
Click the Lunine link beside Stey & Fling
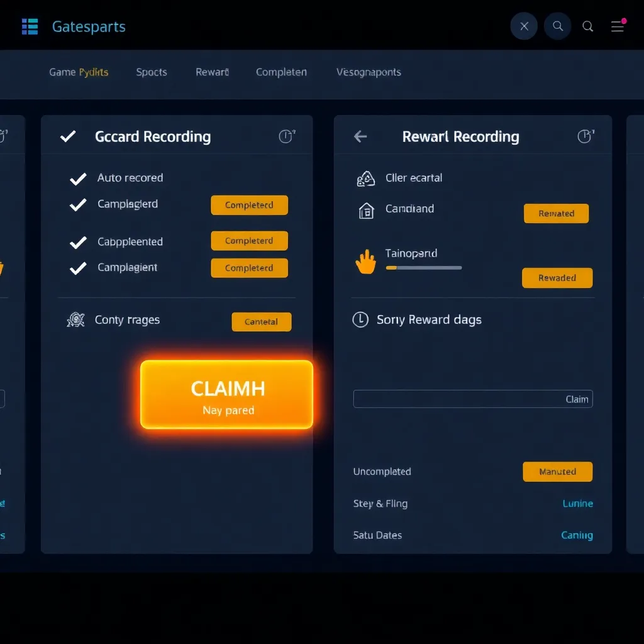577,504
